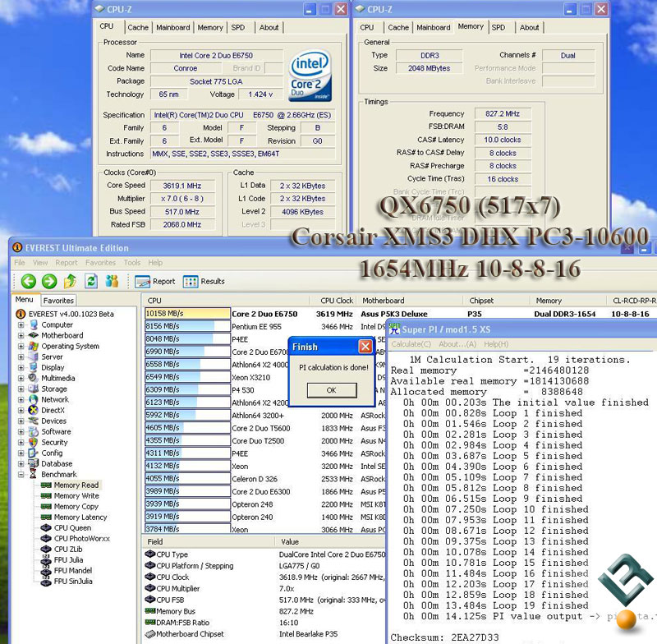Viewport: 657px width, 644px height.
Task: Click the Field column header
Action: click(209, 542)
